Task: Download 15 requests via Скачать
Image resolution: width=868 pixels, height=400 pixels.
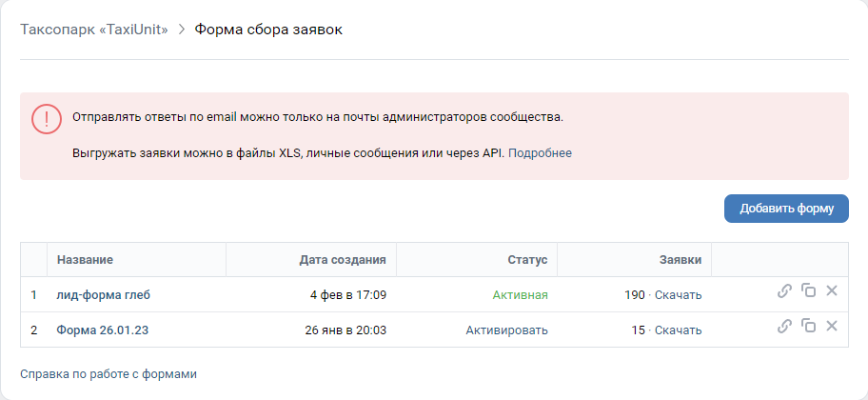Action: click(678, 330)
